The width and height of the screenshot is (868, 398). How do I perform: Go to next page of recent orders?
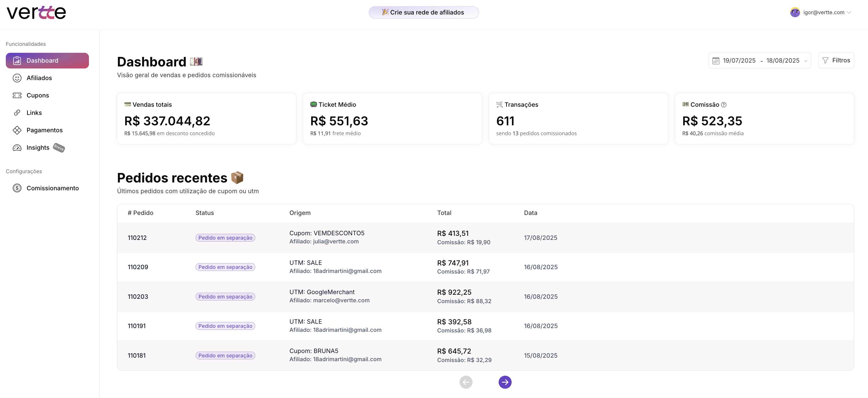[505, 382]
